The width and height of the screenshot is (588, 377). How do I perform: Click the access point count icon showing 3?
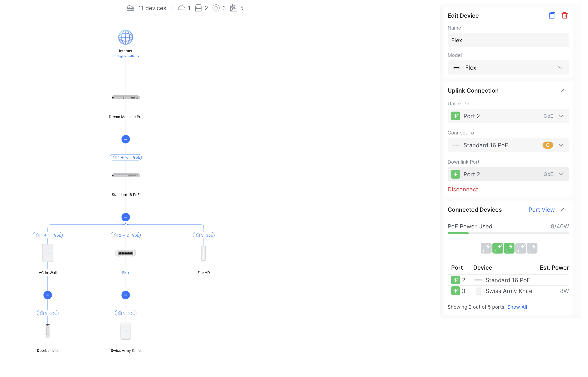click(x=216, y=8)
